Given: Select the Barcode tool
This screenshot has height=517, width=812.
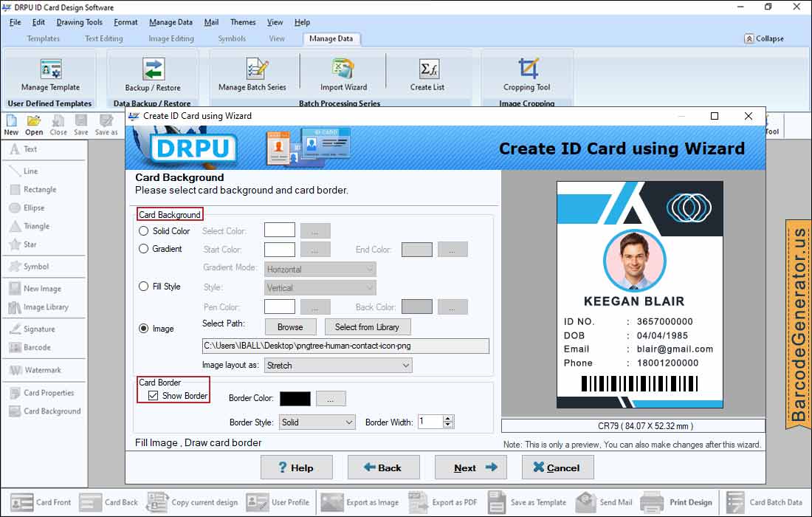Looking at the screenshot, I should pyautogui.click(x=30, y=348).
